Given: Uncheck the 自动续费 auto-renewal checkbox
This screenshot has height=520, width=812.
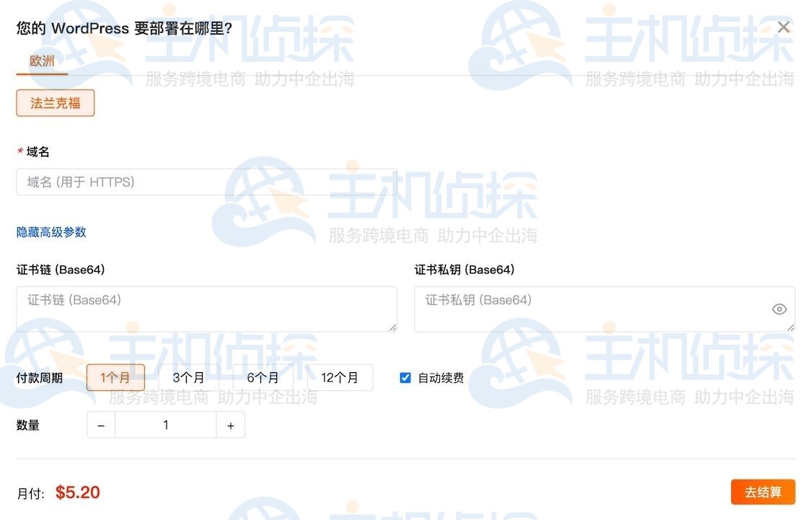Looking at the screenshot, I should point(405,376).
